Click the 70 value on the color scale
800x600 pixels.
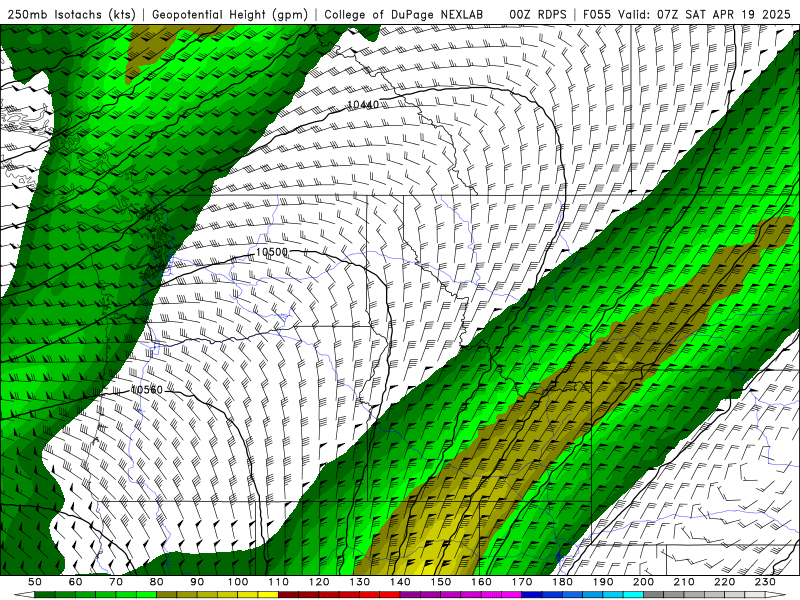[116, 582]
